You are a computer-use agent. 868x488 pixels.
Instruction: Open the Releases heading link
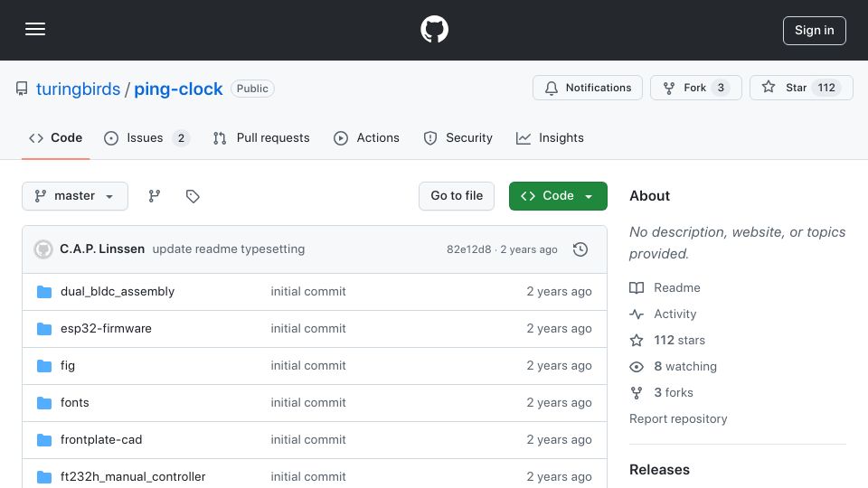click(x=659, y=470)
